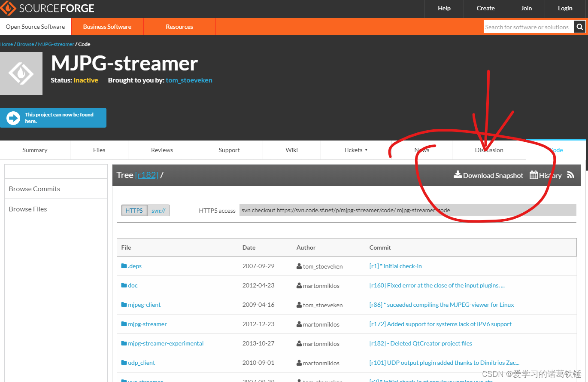Open the tom_stoeveken profile link in header
This screenshot has height=382, width=588.
[x=189, y=80]
